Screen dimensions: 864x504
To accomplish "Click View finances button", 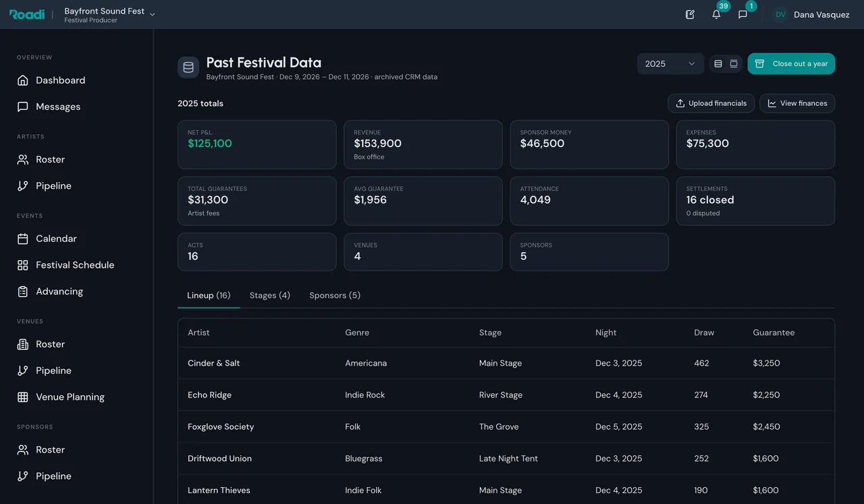I will [x=797, y=103].
